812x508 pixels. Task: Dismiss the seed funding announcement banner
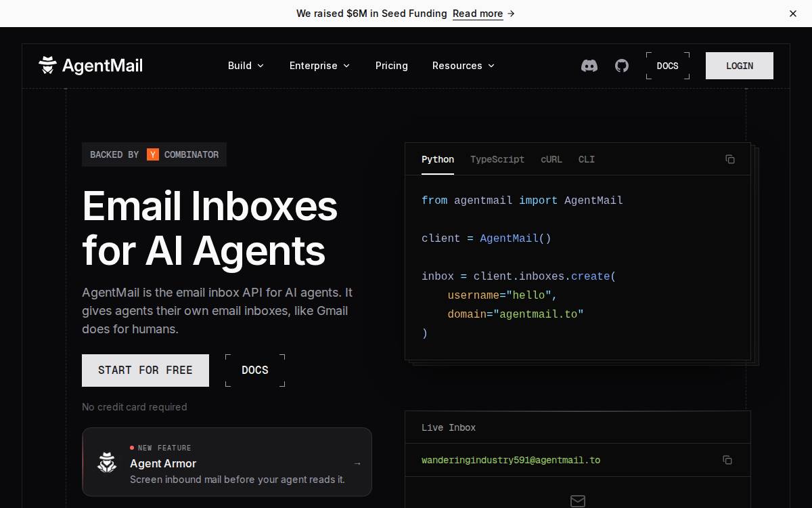coord(793,14)
